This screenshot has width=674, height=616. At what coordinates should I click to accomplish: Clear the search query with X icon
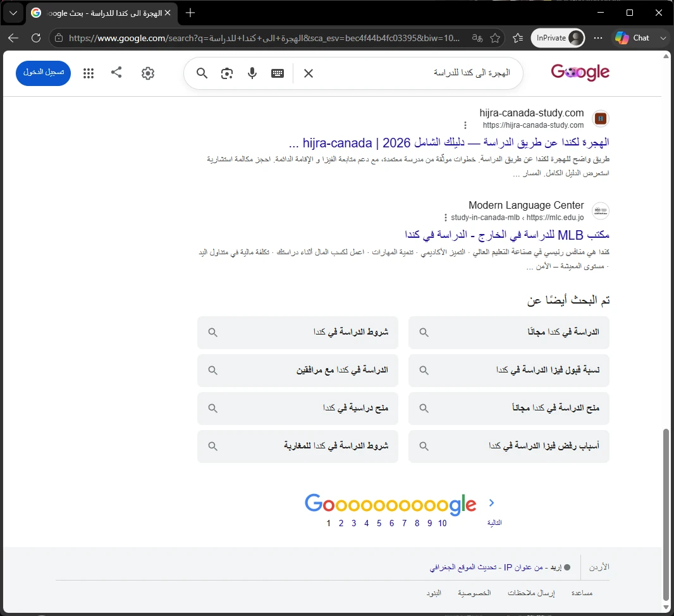tap(308, 73)
